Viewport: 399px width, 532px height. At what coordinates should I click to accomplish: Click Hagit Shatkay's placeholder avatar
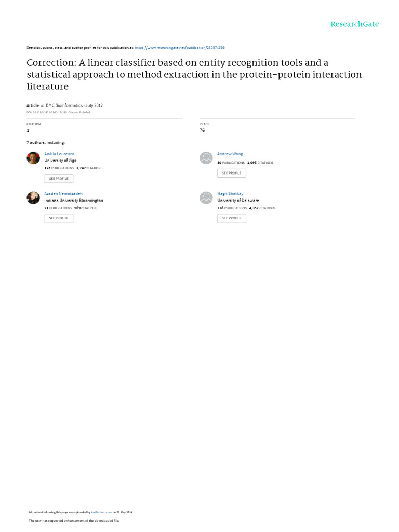pyautogui.click(x=206, y=197)
